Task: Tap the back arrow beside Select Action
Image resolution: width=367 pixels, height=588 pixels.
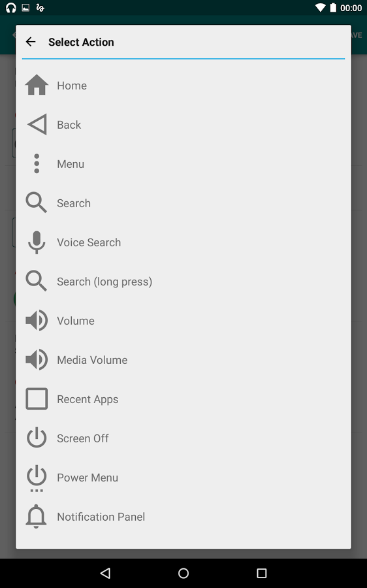Action: (31, 42)
